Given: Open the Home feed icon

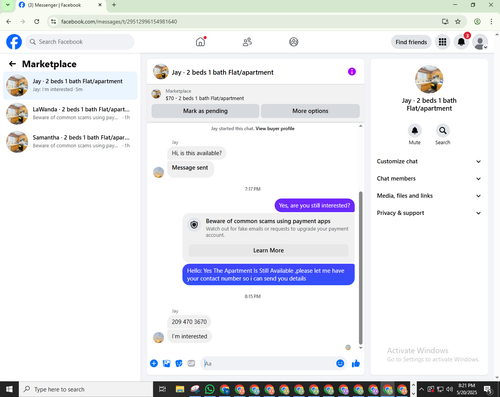Looking at the screenshot, I should tap(200, 42).
